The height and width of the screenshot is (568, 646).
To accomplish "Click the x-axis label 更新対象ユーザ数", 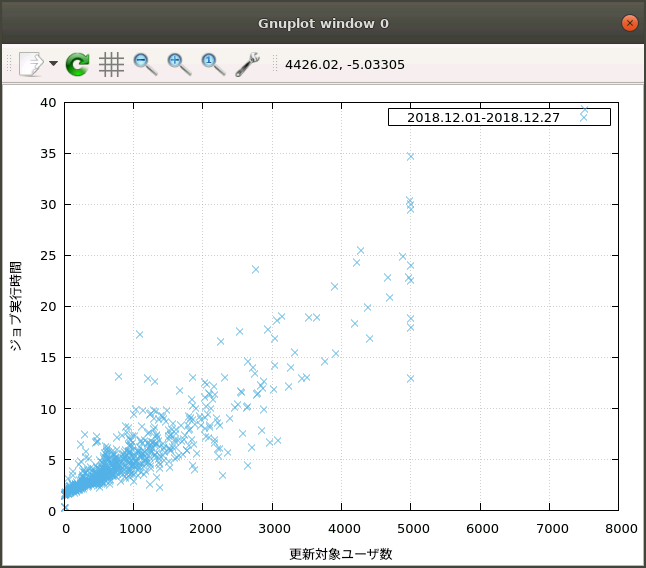I will coord(341,553).
